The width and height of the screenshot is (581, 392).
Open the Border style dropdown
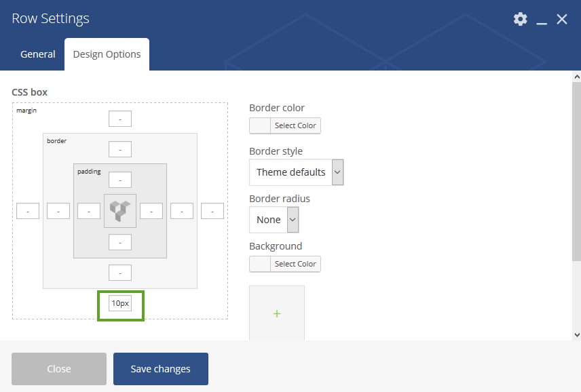pos(297,172)
